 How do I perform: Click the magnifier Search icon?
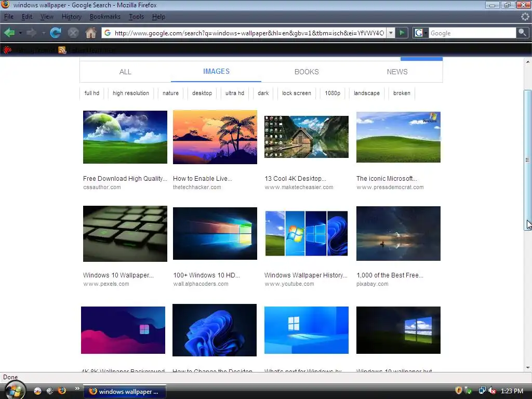click(522, 33)
